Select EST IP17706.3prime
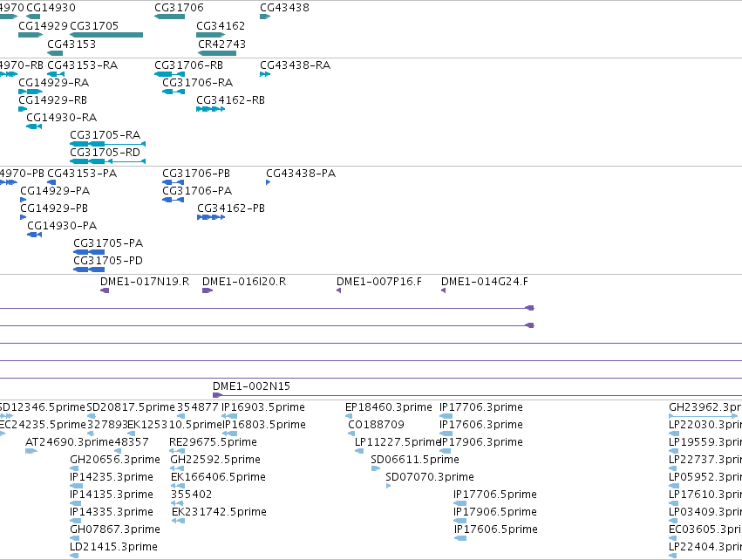742x560 pixels. pyautogui.click(x=481, y=407)
